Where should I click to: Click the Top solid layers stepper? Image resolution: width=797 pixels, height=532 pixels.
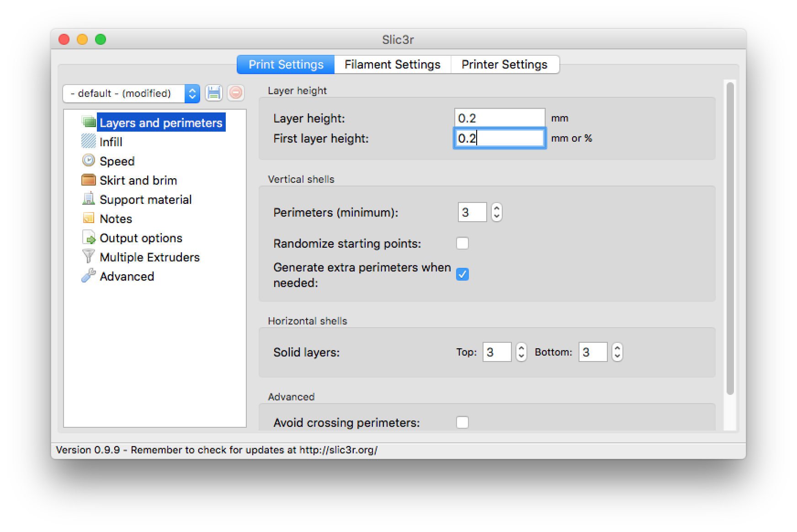(521, 352)
